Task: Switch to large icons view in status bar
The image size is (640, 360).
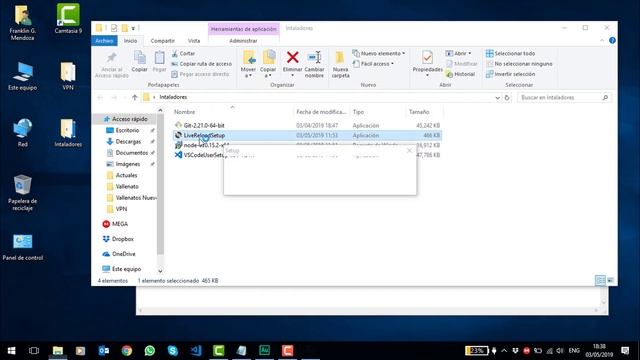Action: (x=611, y=280)
